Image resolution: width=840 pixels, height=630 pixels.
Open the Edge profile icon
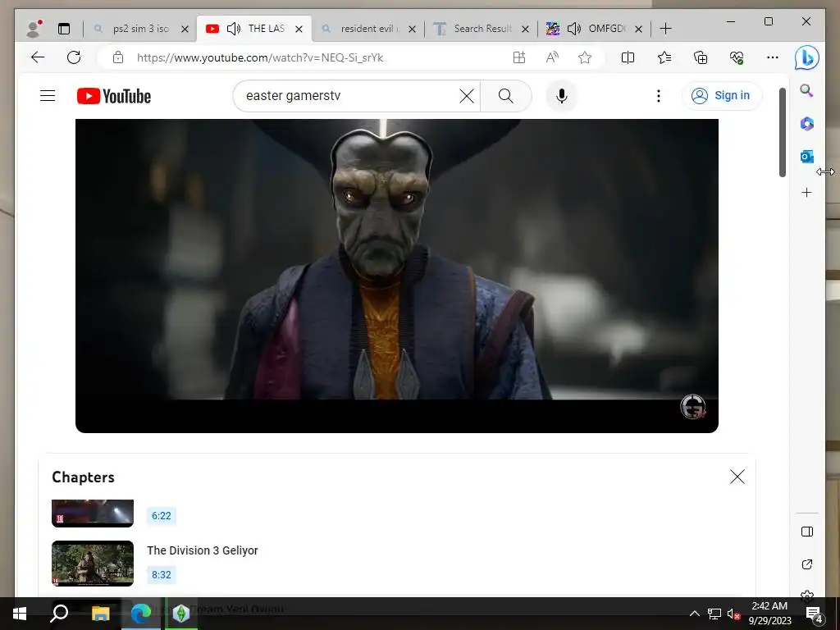click(34, 29)
